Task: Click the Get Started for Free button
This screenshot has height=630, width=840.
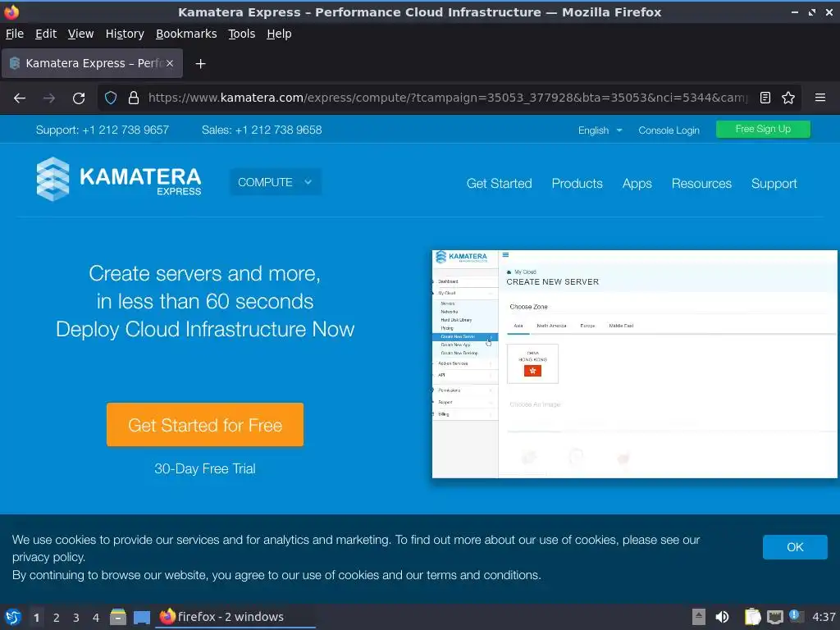Action: [x=205, y=425]
